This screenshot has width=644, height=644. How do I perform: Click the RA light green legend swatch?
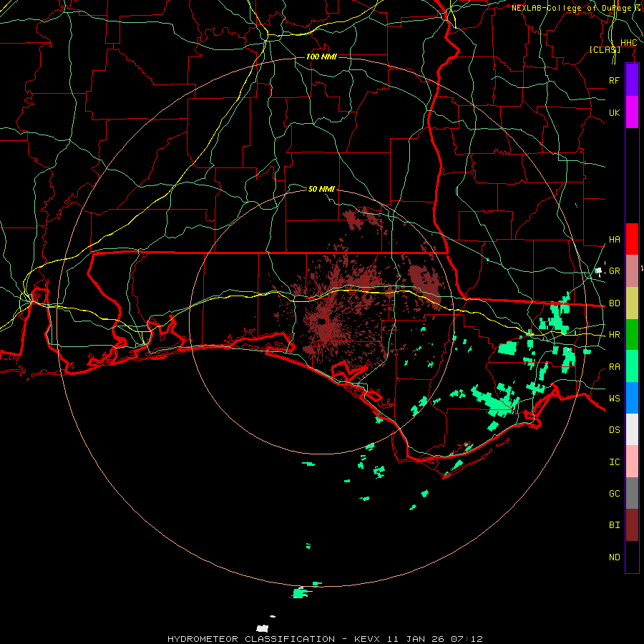(632, 366)
